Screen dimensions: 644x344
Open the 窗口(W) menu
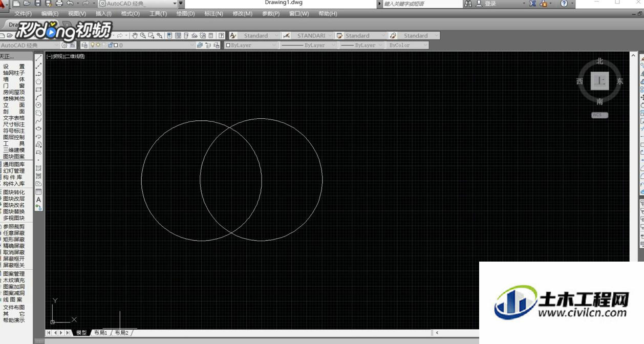click(x=299, y=14)
